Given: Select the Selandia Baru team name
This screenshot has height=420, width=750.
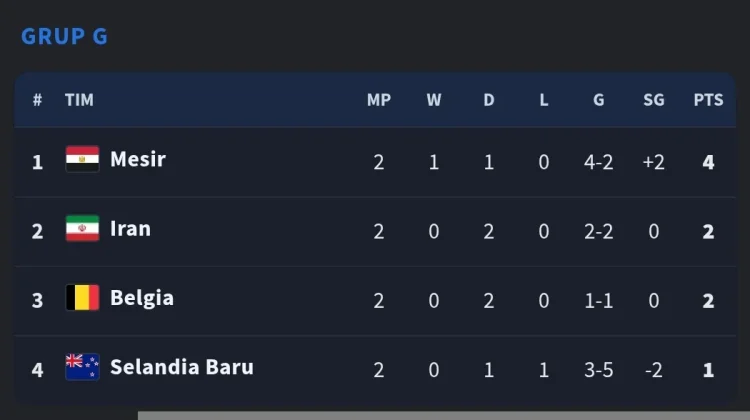Looking at the screenshot, I should [182, 367].
